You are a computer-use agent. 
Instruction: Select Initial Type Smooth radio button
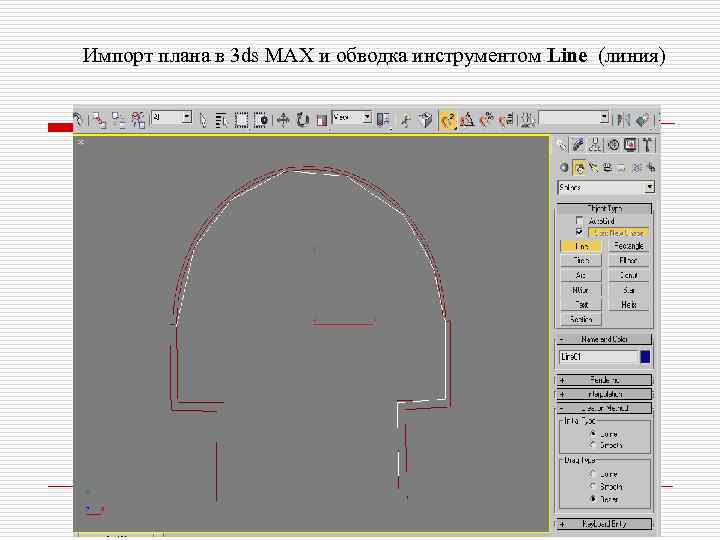tap(593, 444)
